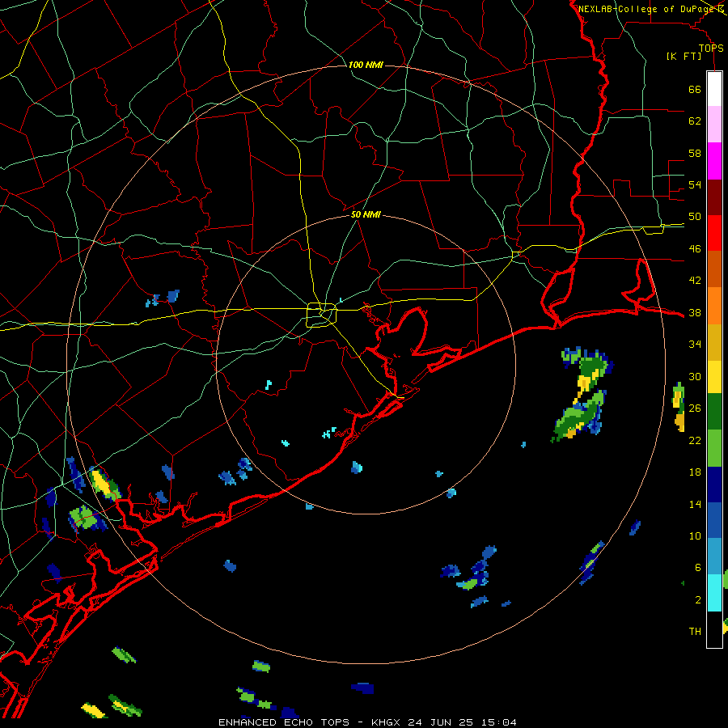The height and width of the screenshot is (728, 728).
Task: Click the legend value '6'
Action: (698, 568)
